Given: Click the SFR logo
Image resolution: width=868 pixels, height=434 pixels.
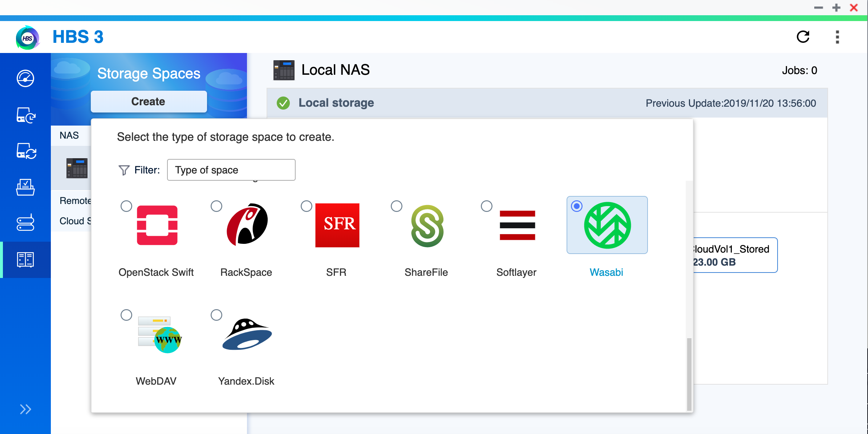Looking at the screenshot, I should (x=337, y=225).
